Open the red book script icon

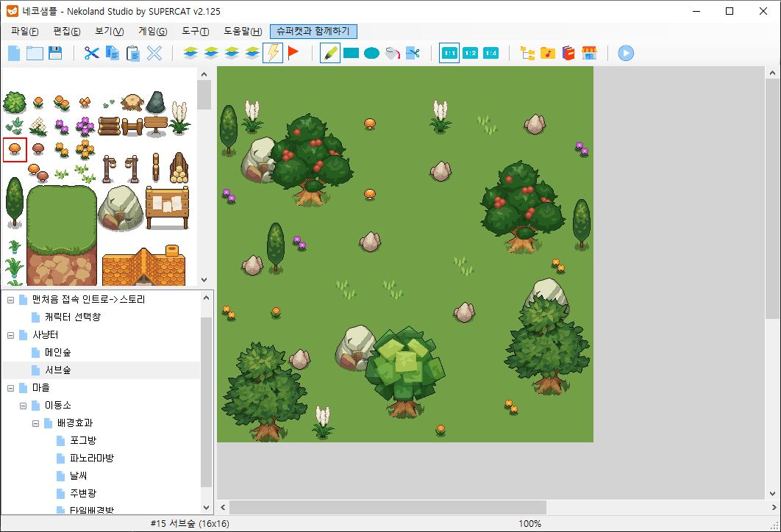pos(568,53)
